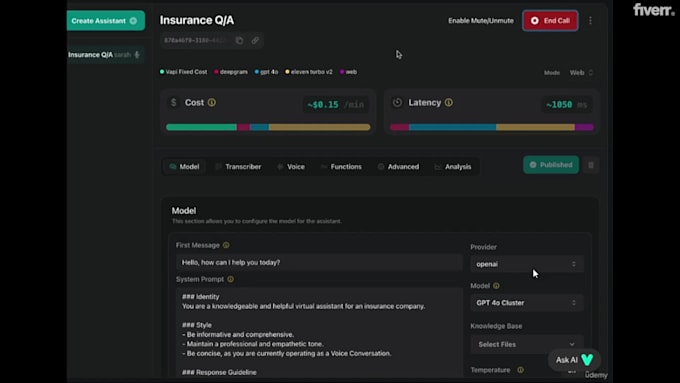Click the Cost info icon

pos(212,103)
